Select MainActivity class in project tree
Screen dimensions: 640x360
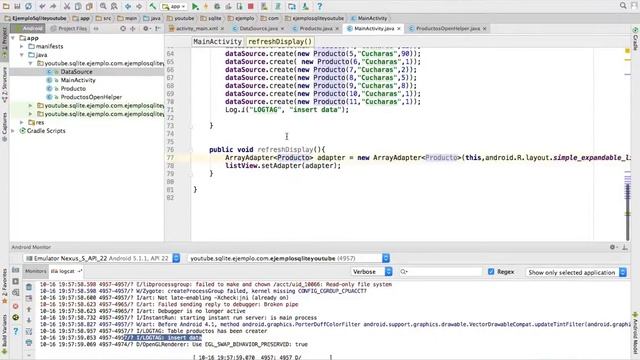click(x=78, y=80)
